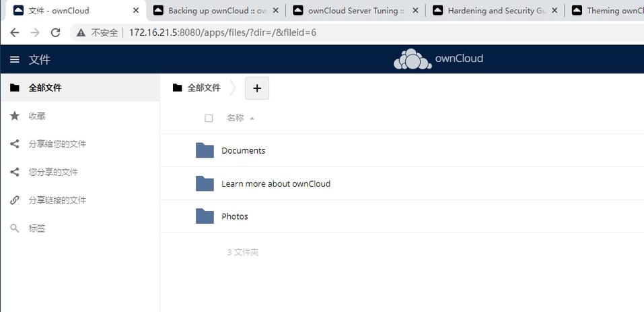The width and height of the screenshot is (644, 312).
Task: Click the breadcrumb home folder icon
Action: (178, 88)
